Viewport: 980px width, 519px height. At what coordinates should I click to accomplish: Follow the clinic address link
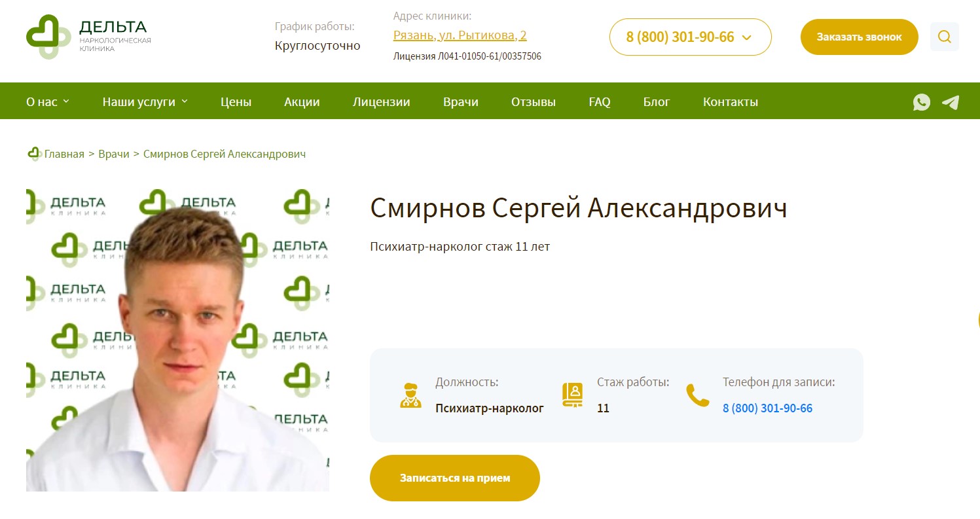(x=460, y=35)
